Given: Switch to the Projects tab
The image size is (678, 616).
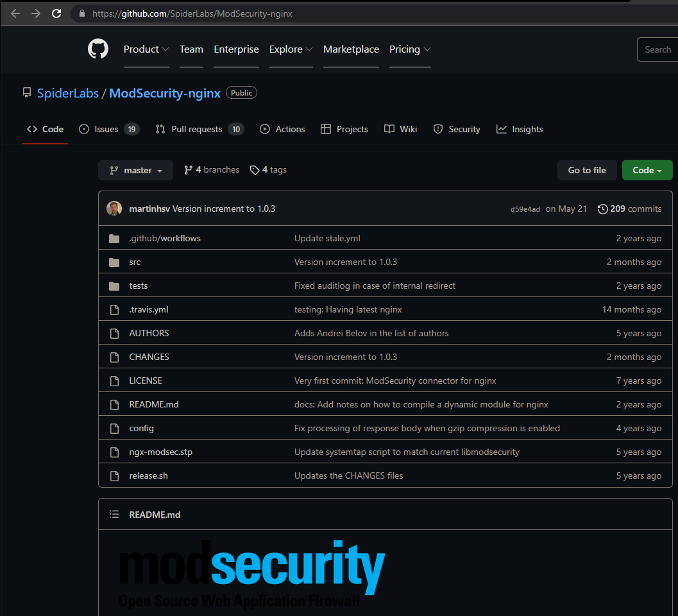Looking at the screenshot, I should pyautogui.click(x=344, y=129).
